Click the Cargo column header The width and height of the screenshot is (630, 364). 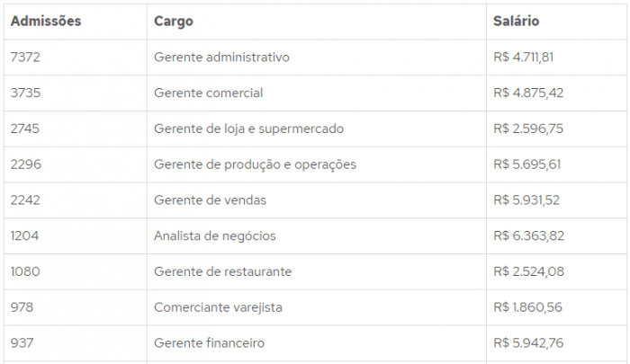coord(174,21)
